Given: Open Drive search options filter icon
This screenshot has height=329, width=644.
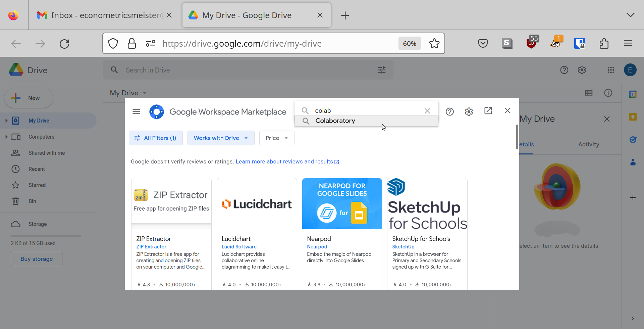Looking at the screenshot, I should pyautogui.click(x=382, y=70).
